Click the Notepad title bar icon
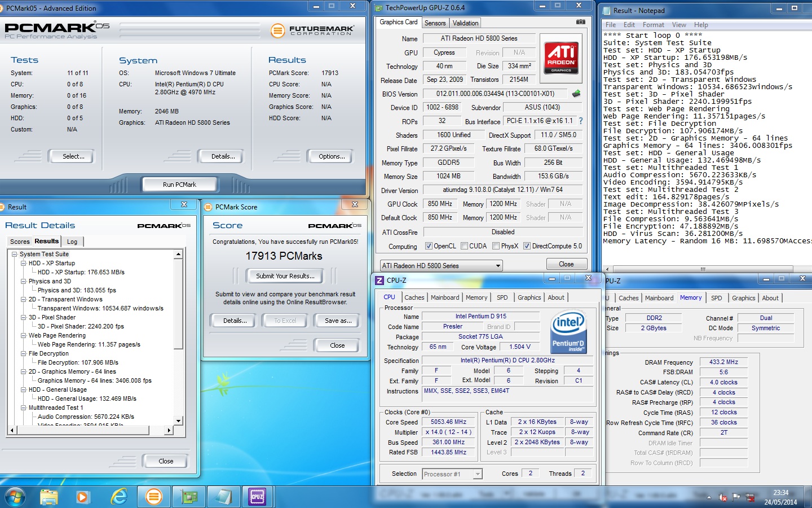 607,10
